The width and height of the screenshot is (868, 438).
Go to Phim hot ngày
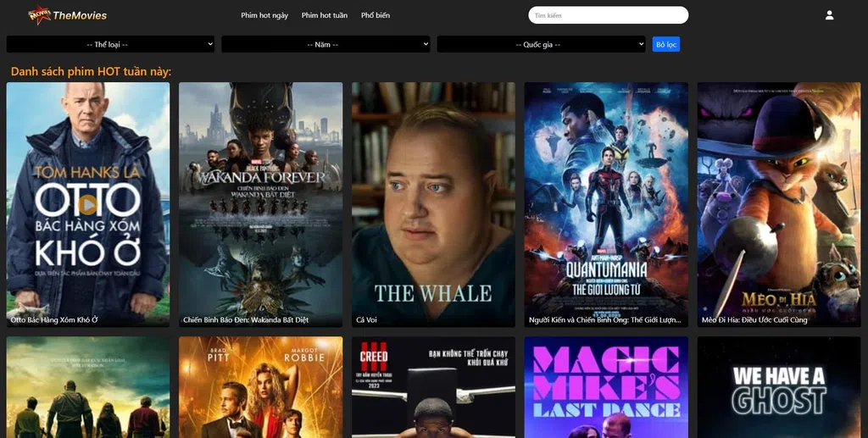point(264,15)
